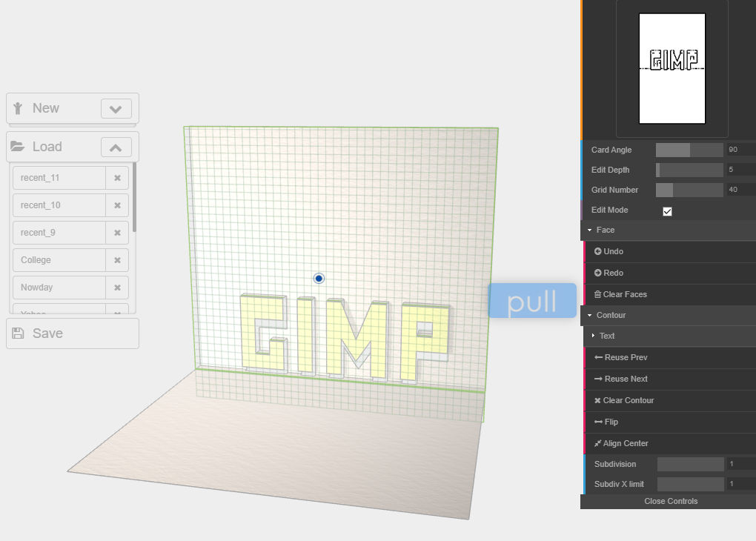
Task: Adjust the Card Angle slider
Action: (689, 150)
